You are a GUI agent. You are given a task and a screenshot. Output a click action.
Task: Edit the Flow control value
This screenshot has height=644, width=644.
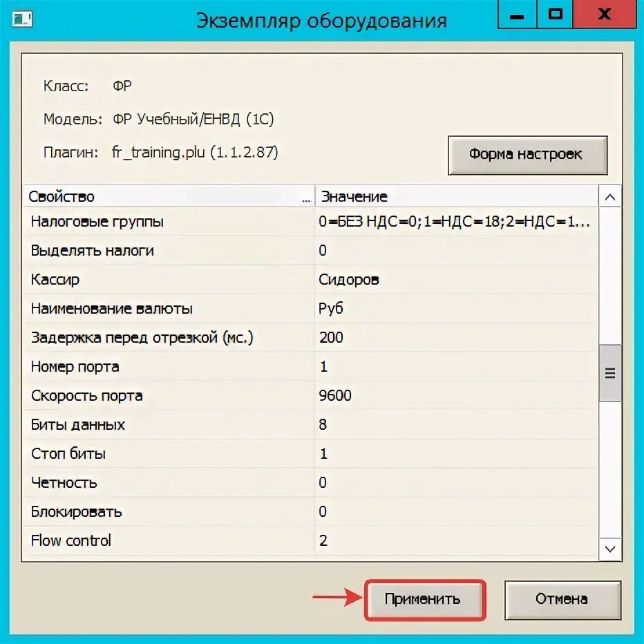click(x=456, y=540)
